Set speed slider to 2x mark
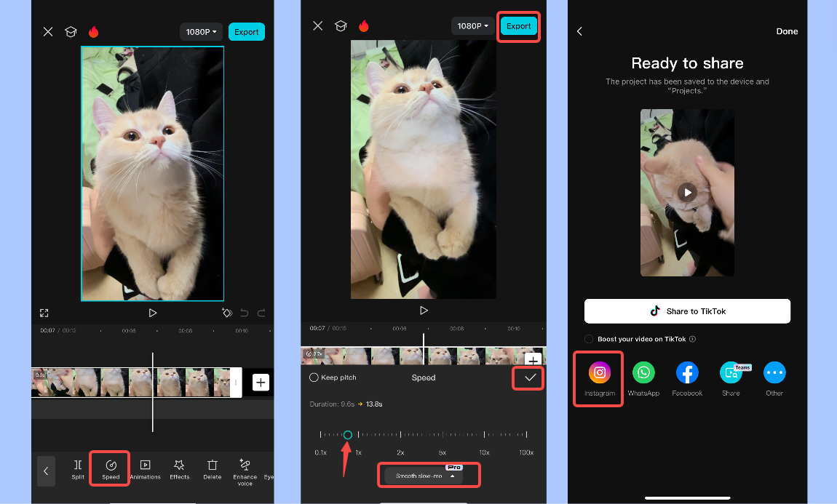 click(x=400, y=435)
